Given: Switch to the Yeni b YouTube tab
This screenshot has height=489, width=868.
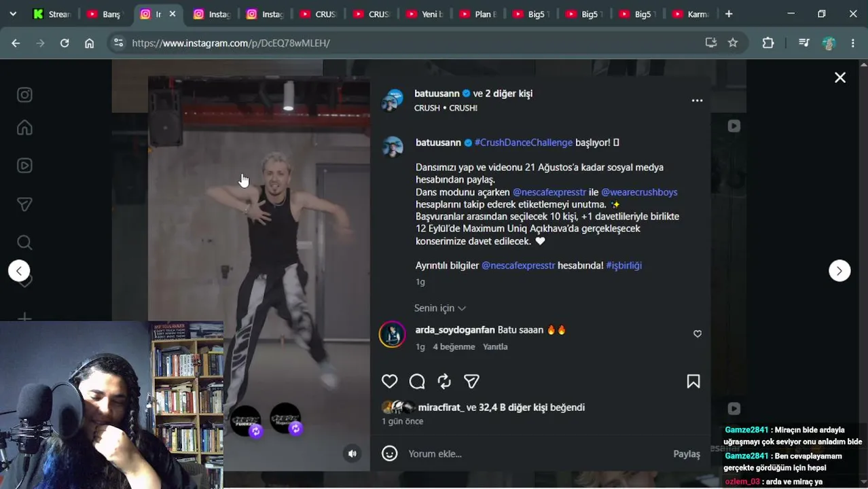Looking at the screenshot, I should [x=424, y=14].
